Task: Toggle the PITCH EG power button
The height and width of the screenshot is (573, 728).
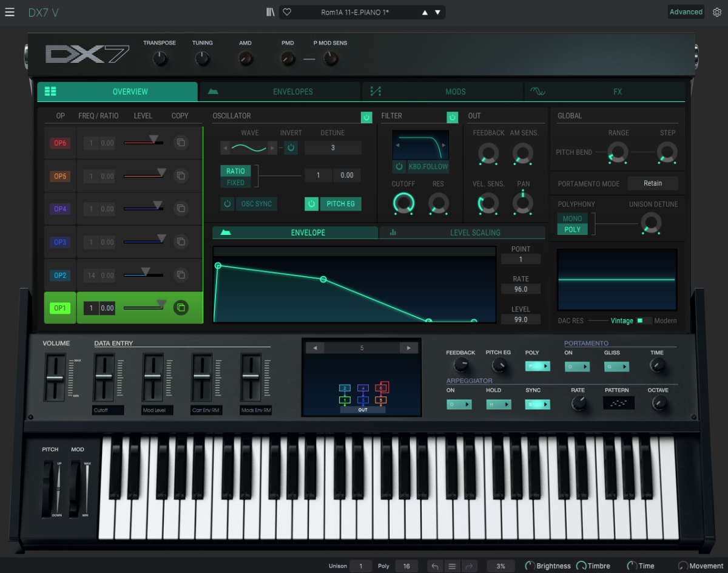Action: click(x=311, y=204)
